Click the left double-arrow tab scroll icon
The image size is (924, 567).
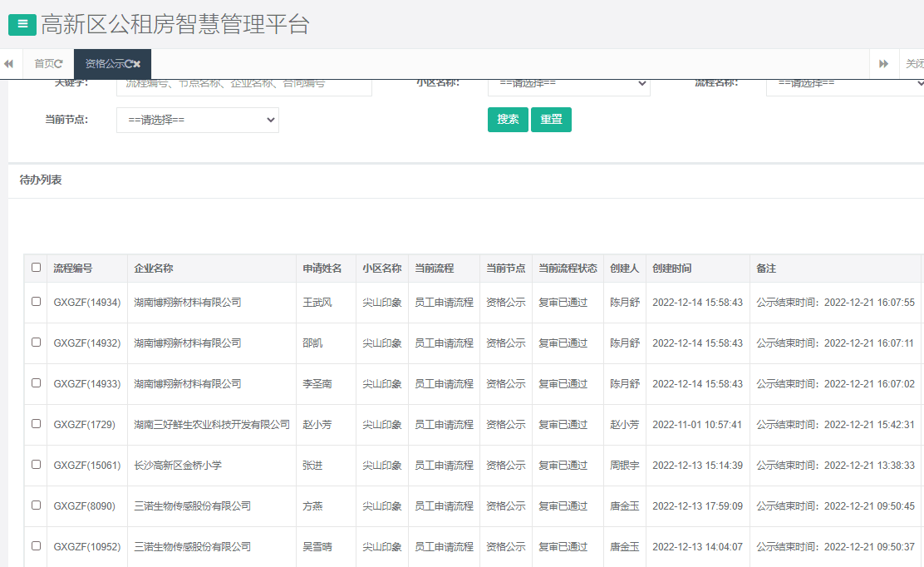(8, 63)
